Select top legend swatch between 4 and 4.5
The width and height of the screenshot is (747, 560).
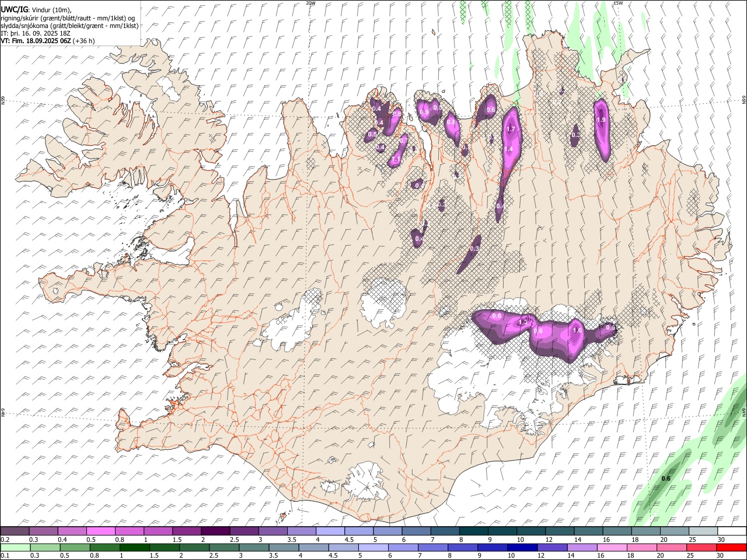click(x=330, y=531)
